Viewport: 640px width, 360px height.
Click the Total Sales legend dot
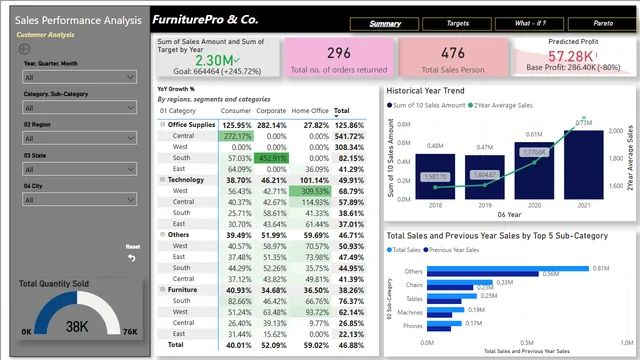(389, 250)
